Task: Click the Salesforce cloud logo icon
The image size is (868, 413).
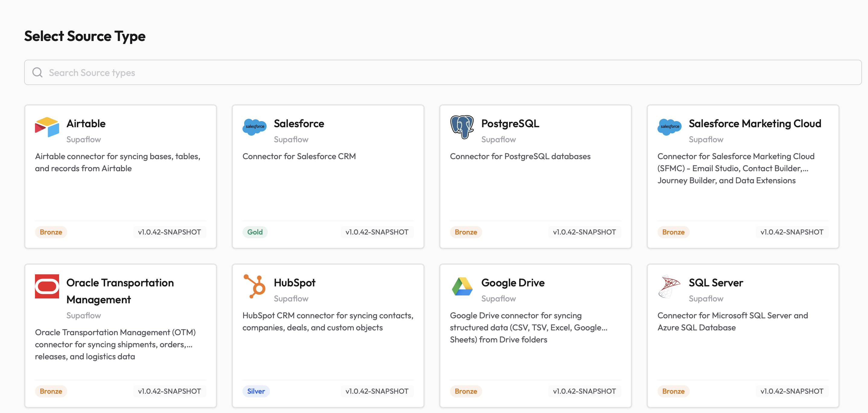Action: click(255, 127)
